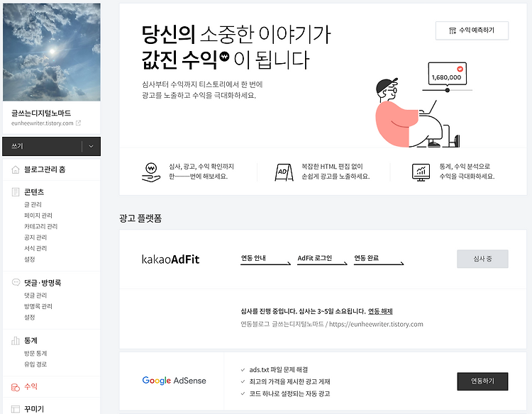Click the Google AdSense logo

click(x=174, y=381)
